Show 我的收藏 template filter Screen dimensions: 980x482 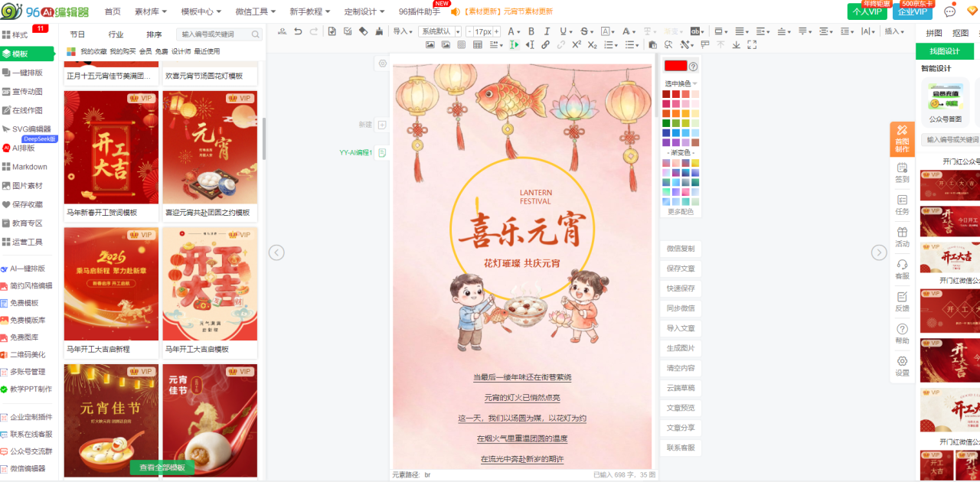click(x=93, y=51)
